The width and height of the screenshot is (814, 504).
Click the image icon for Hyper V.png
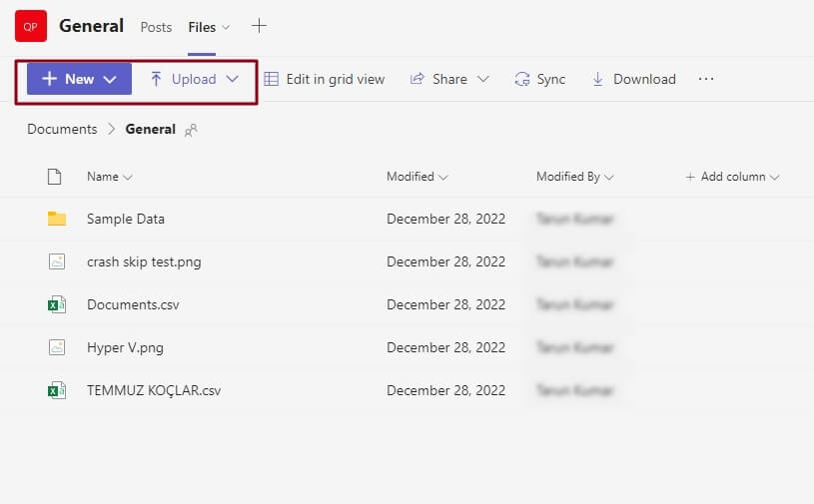57,347
